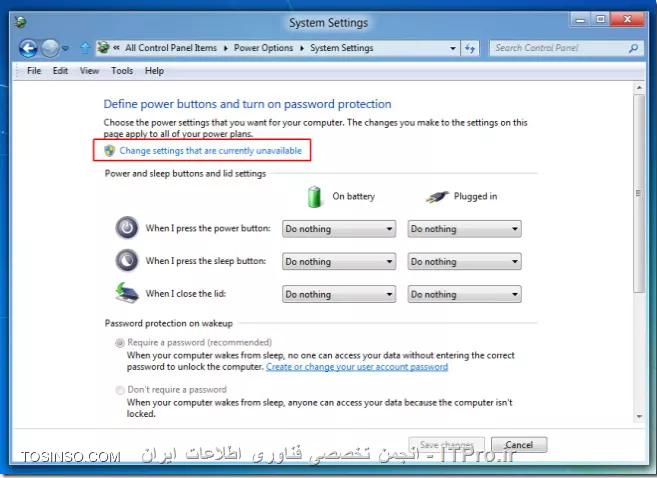Click the Plugged in column label
This screenshot has width=657, height=478.
(475, 196)
